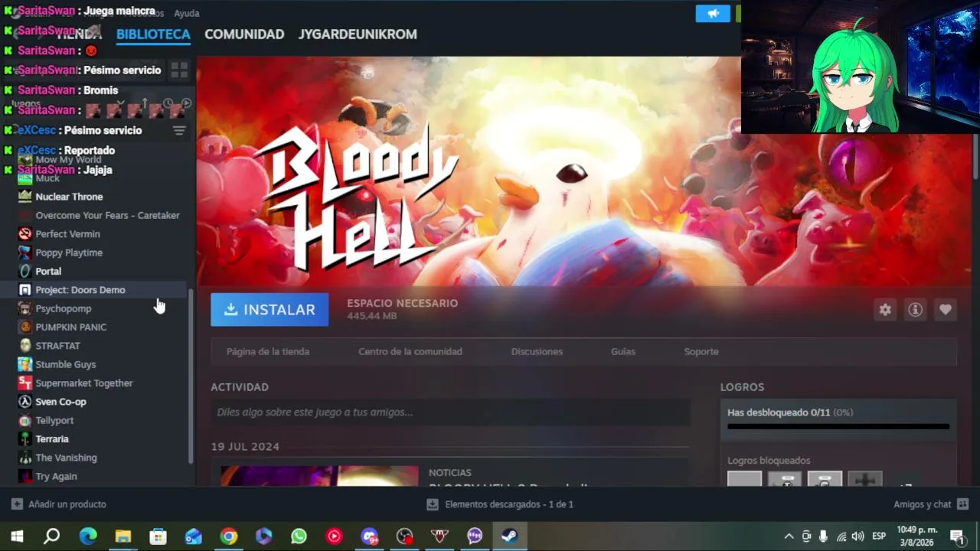Open File Explorer from the taskbar
Screen dimensions: 980x551
point(123,536)
